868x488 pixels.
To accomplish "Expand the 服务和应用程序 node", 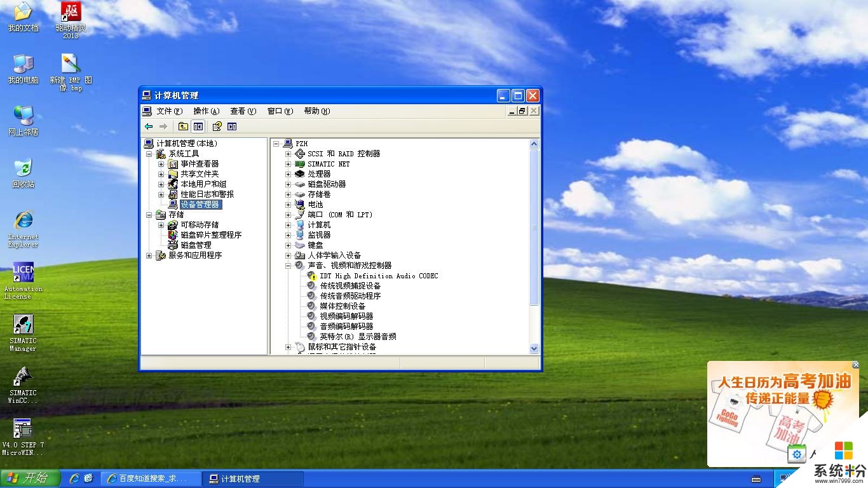I will [x=149, y=255].
